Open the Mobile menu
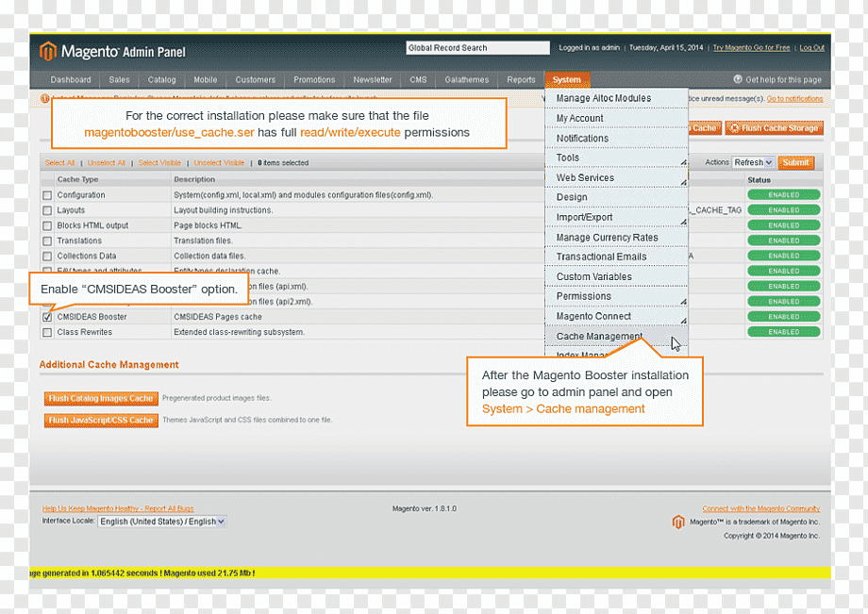Image resolution: width=868 pixels, height=614 pixels. [x=206, y=79]
